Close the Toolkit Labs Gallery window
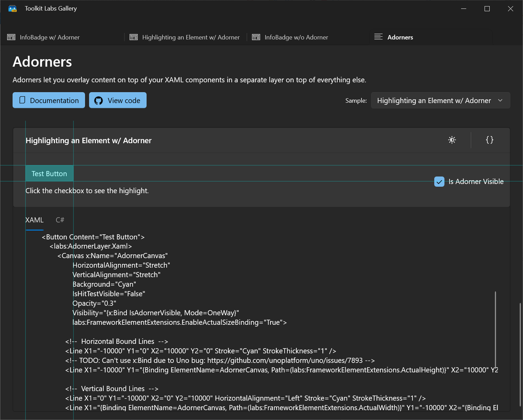The height and width of the screenshot is (420, 523). pos(510,9)
